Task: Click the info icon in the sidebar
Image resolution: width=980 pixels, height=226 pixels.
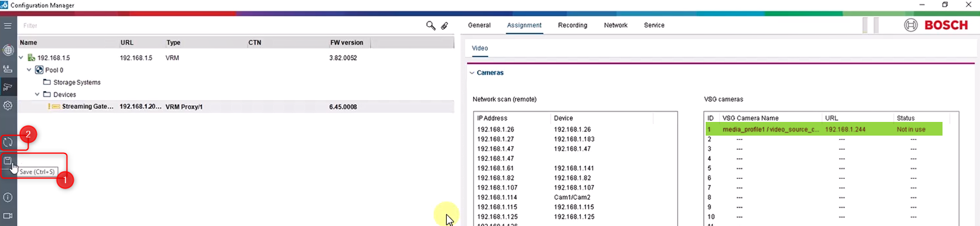Action: pos(8,197)
